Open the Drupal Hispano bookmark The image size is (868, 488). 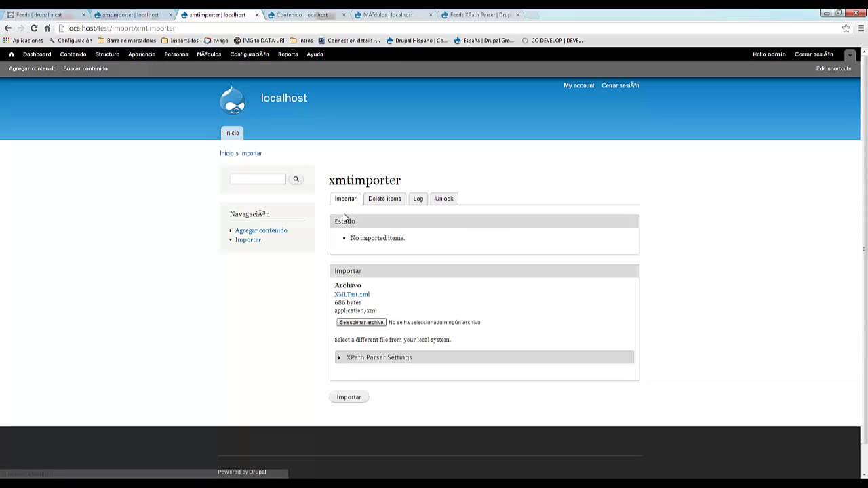click(417, 41)
